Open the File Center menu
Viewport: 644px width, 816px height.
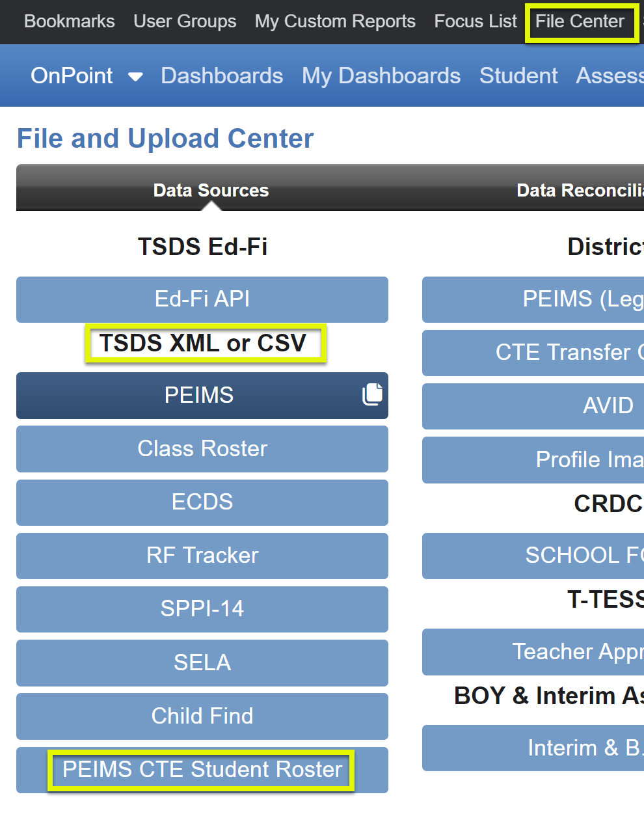[580, 21]
